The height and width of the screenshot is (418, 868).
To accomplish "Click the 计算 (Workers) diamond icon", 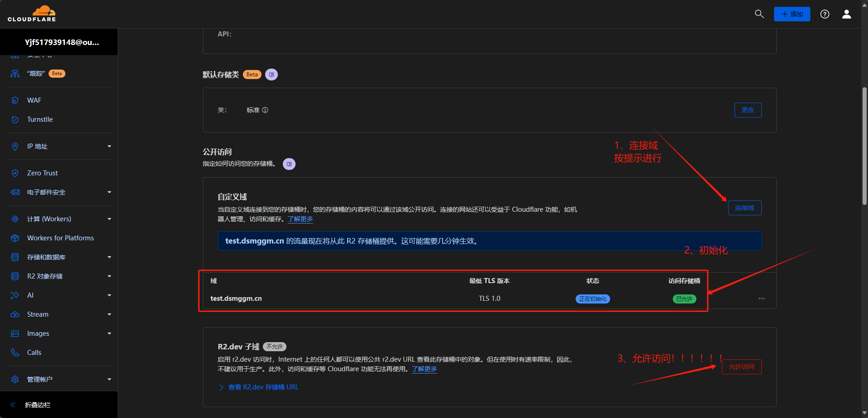I will coord(15,219).
